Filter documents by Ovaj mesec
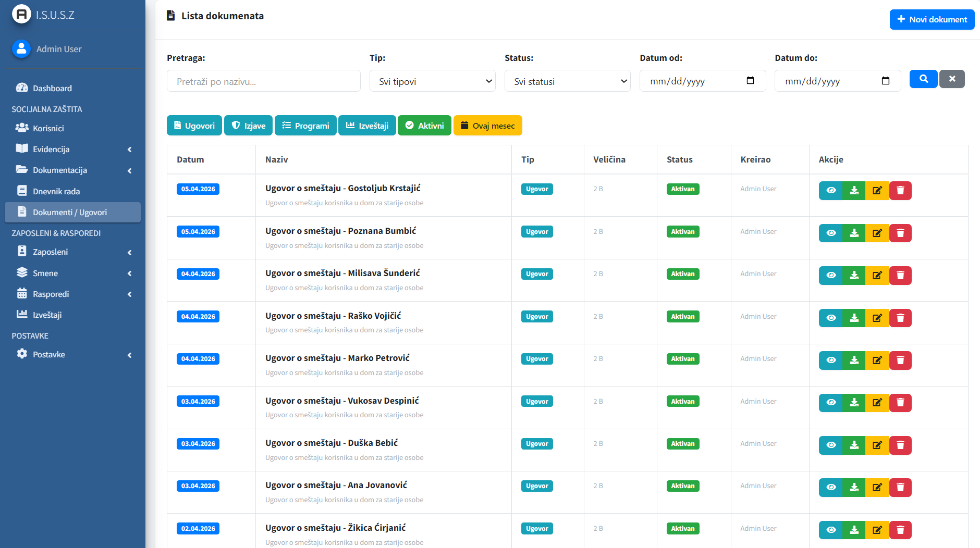Screen dimensions: 980x548 click(488, 126)
